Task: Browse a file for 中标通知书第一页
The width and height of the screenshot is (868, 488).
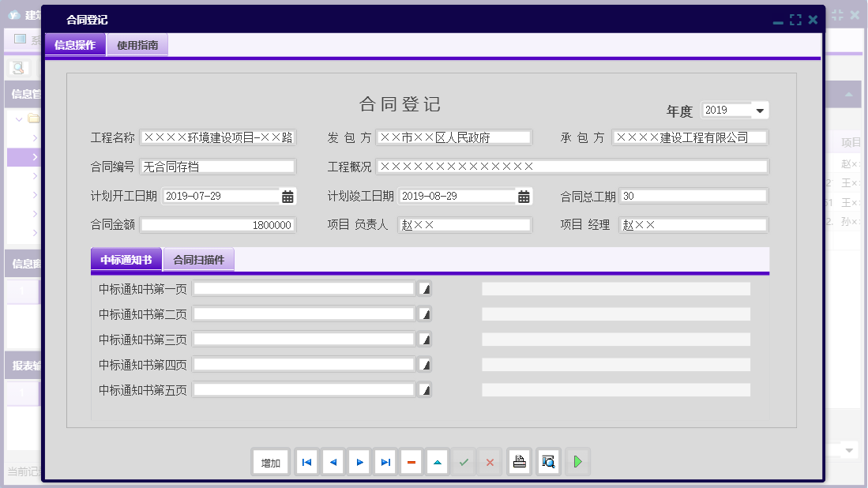Action: click(x=425, y=288)
